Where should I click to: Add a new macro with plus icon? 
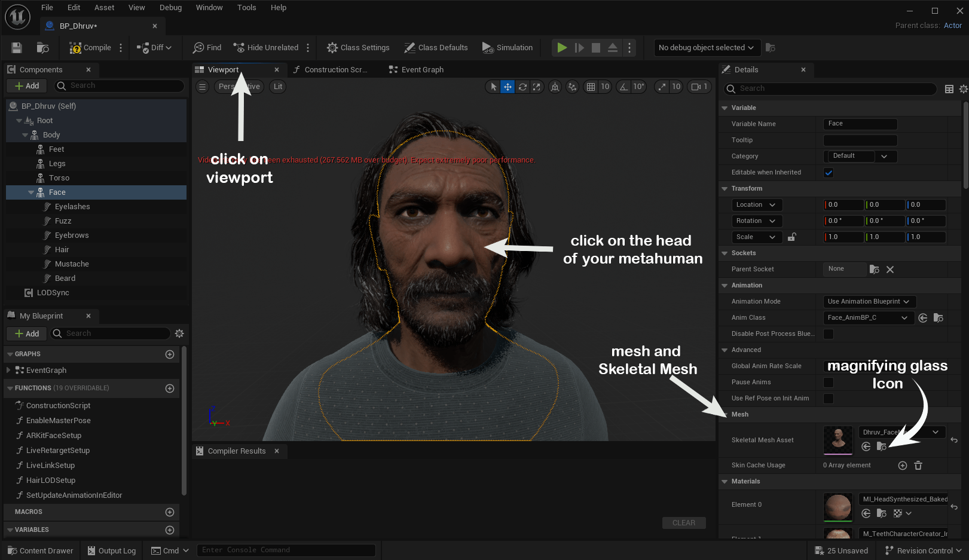(x=170, y=512)
